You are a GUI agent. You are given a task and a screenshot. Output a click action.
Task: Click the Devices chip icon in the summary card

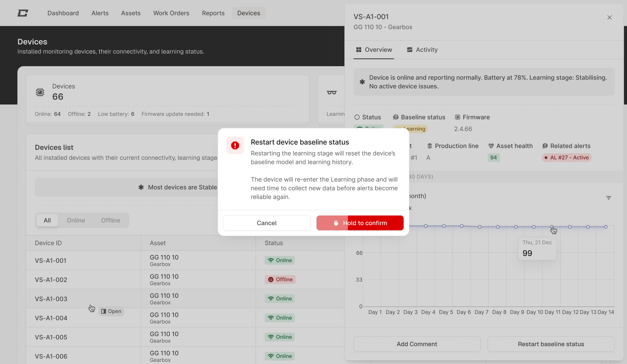point(40,92)
